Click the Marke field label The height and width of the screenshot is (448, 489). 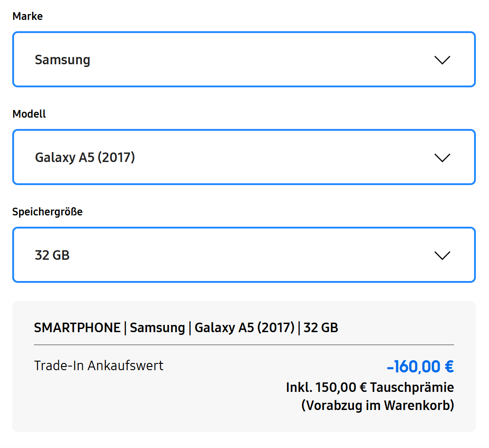[28, 16]
